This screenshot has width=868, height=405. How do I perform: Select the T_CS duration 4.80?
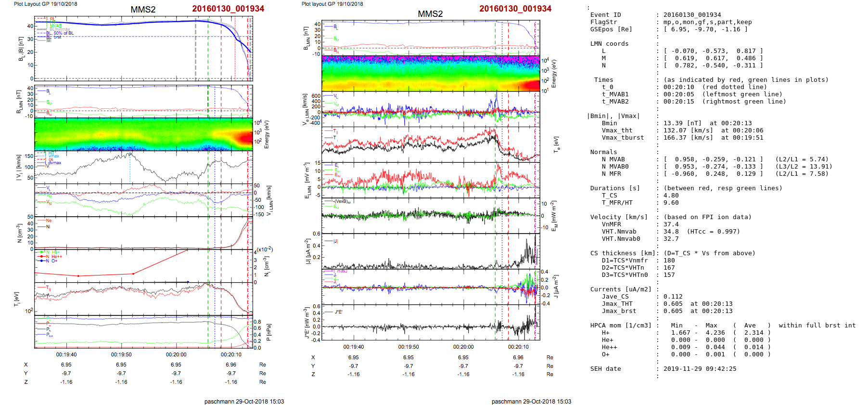pyautogui.click(x=671, y=196)
